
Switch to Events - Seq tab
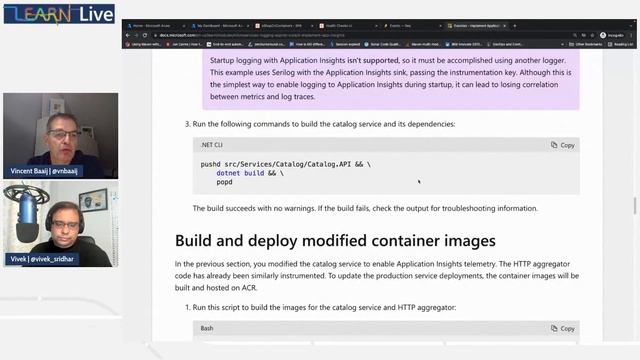coord(411,26)
